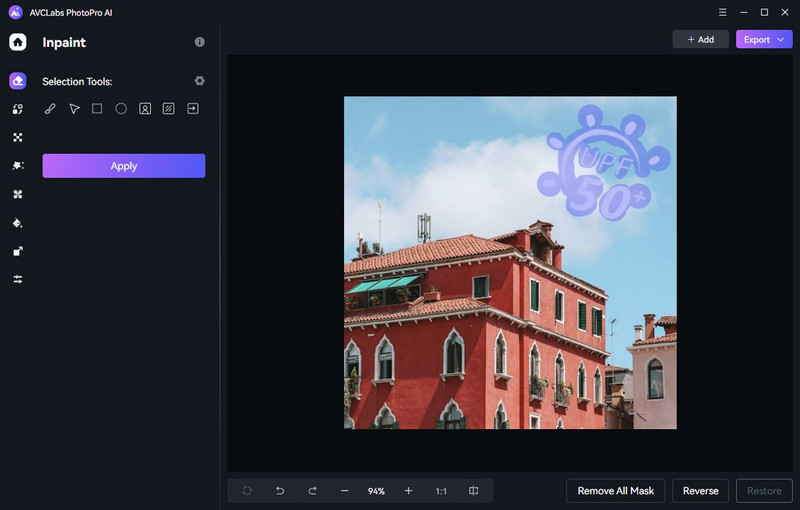Screen dimensions: 800x510
Task: Maximize the application window
Action: (764, 12)
